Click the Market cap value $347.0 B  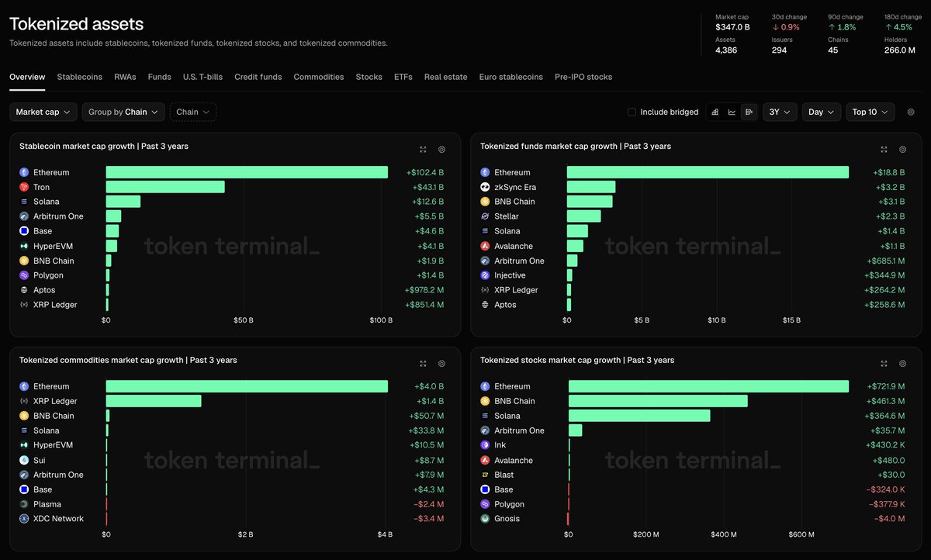[x=732, y=27]
